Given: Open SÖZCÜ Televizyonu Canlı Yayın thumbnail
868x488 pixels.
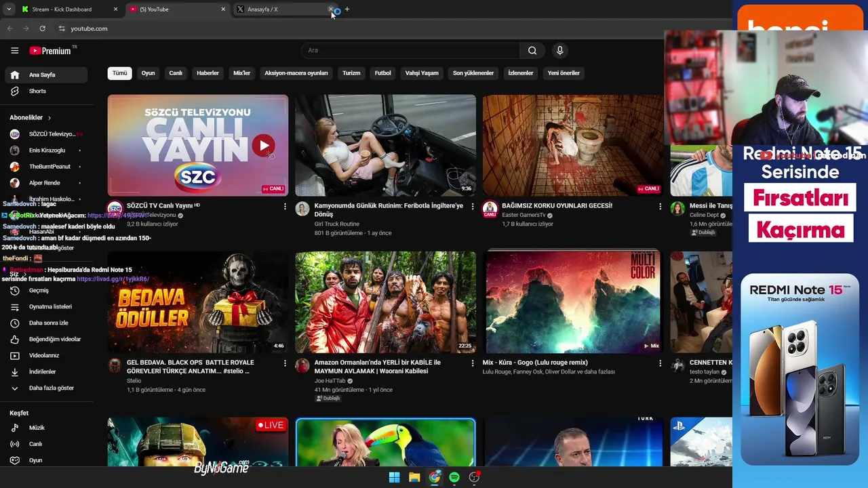Looking at the screenshot, I should (x=197, y=145).
